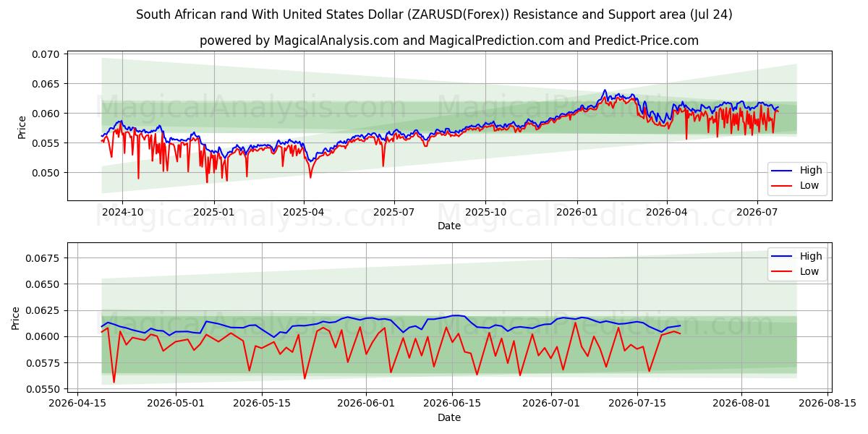Click the 2026-04 x-axis tick label
The image size is (868, 434).
[666, 212]
